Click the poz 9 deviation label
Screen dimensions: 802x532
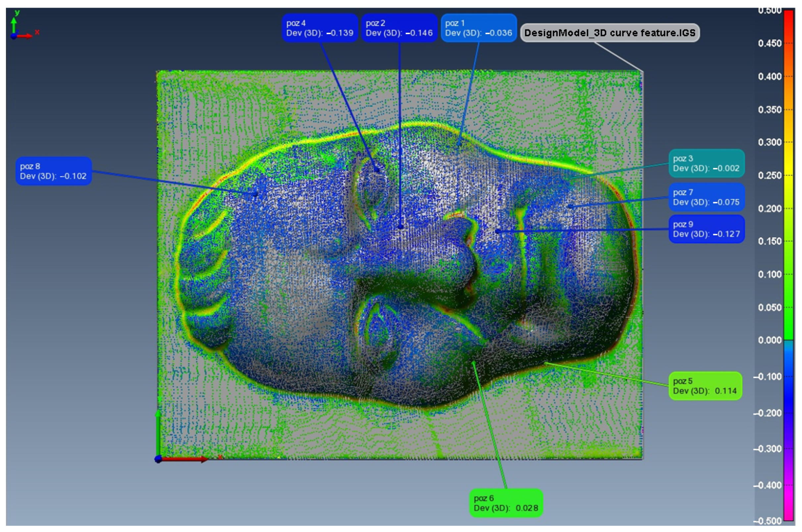tap(706, 229)
